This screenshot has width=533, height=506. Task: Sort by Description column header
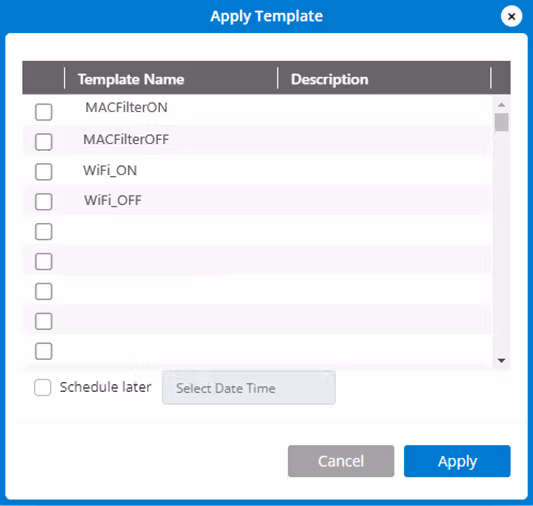tap(329, 79)
